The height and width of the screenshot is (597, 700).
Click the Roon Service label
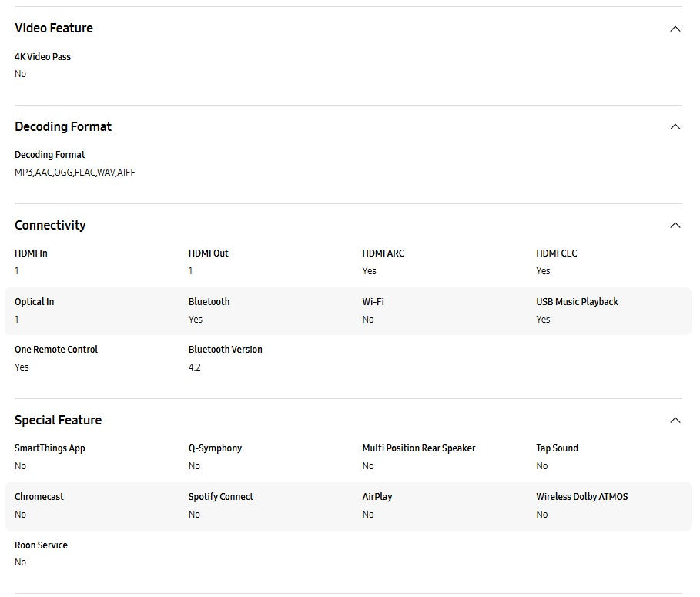[x=41, y=545]
